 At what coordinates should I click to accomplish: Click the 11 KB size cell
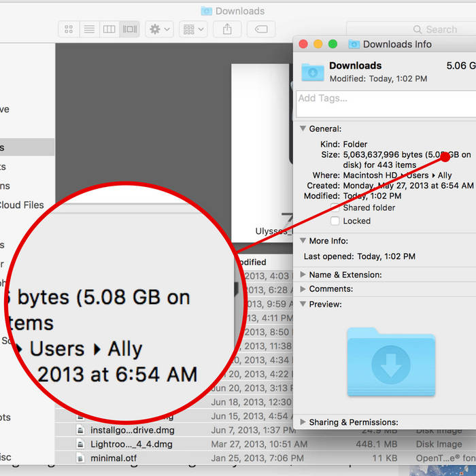click(385, 458)
